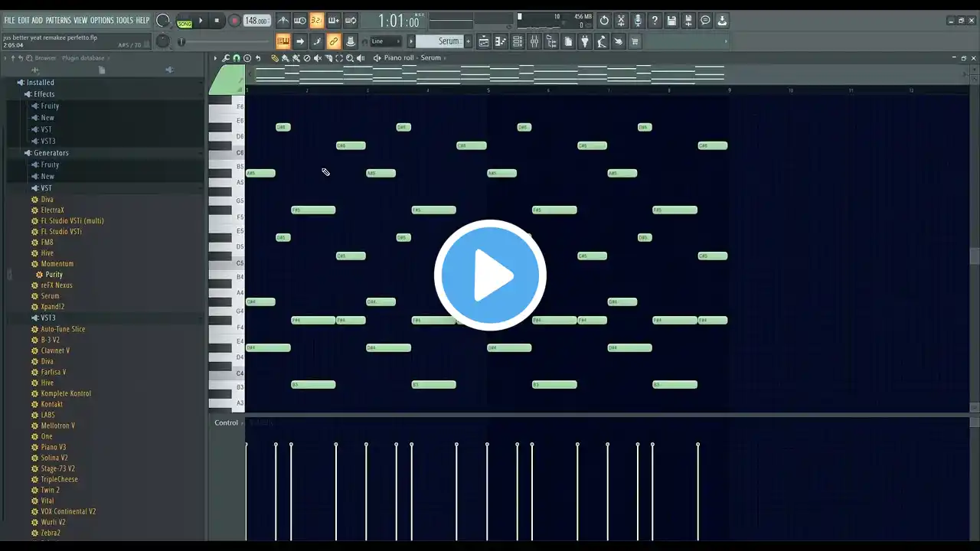Select the piano roll delete tool

click(x=307, y=58)
